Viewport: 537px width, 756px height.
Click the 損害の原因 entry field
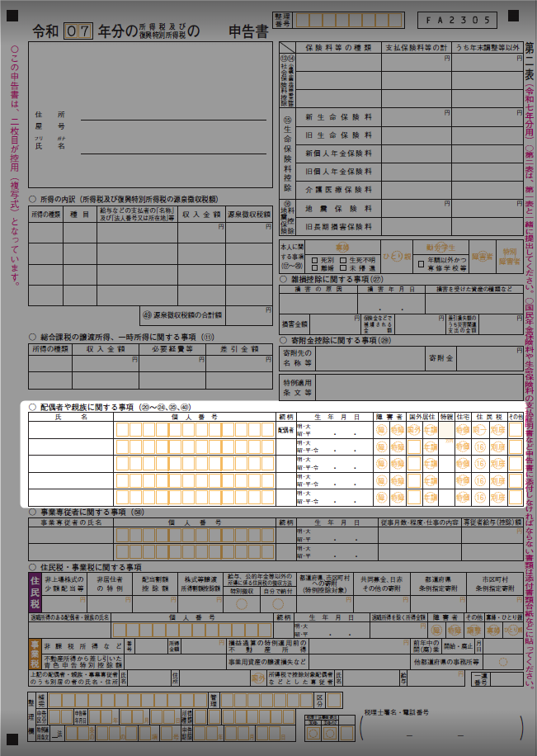coord(318,303)
